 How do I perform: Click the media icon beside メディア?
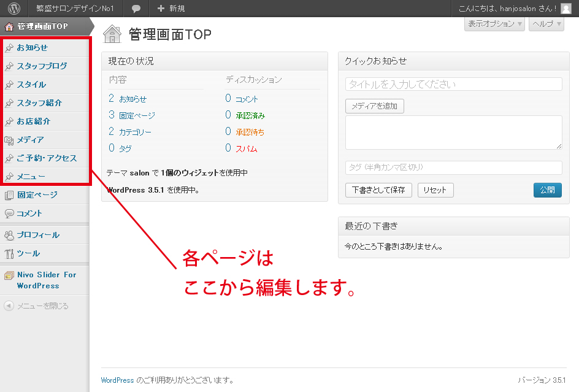tap(9, 140)
